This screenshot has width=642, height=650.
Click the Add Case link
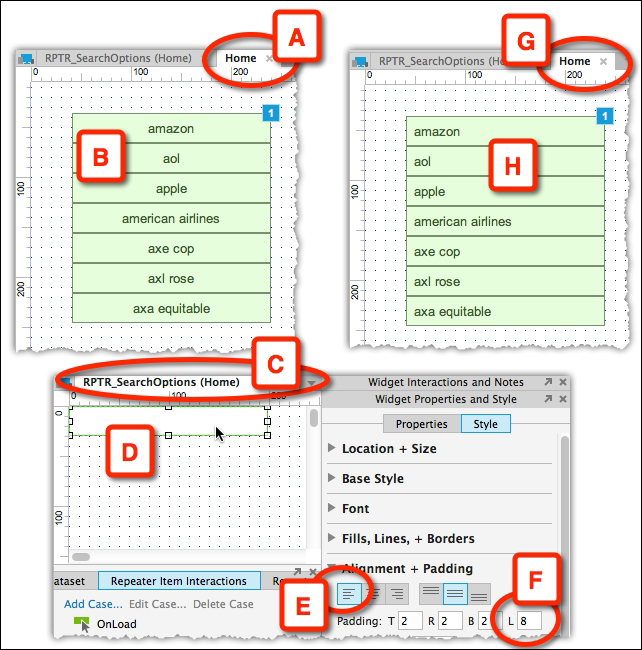pos(93,604)
